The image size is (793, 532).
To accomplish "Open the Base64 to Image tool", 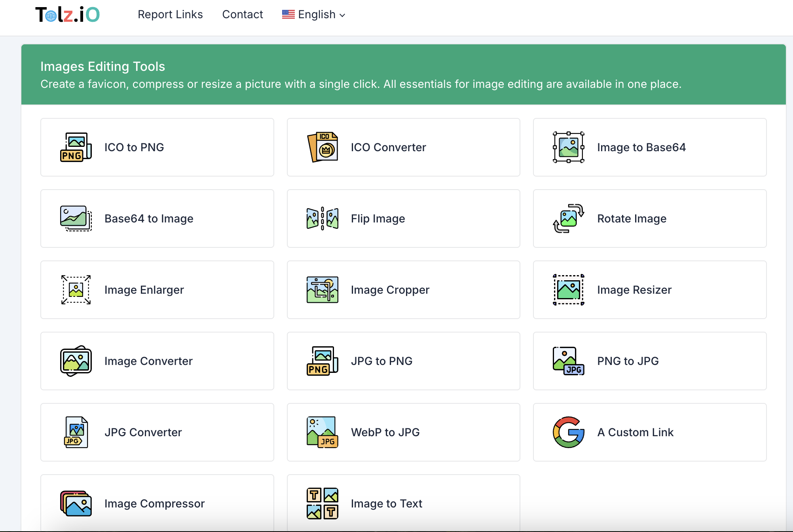I will click(157, 218).
